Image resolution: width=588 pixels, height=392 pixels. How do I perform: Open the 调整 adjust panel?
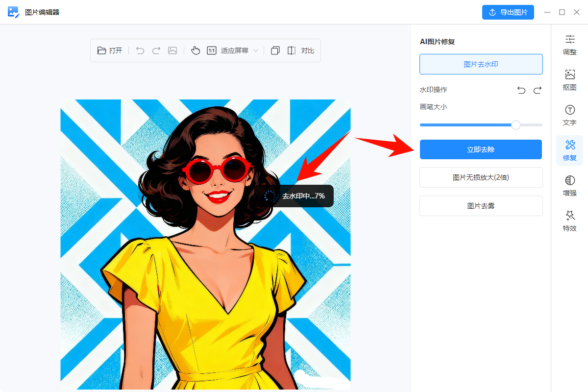569,44
